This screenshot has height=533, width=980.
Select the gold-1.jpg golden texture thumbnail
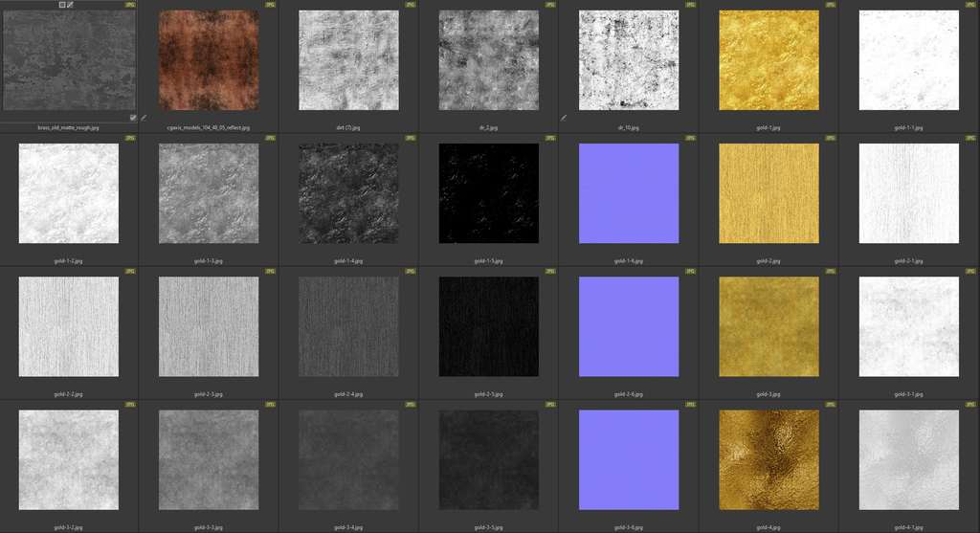coord(768,60)
